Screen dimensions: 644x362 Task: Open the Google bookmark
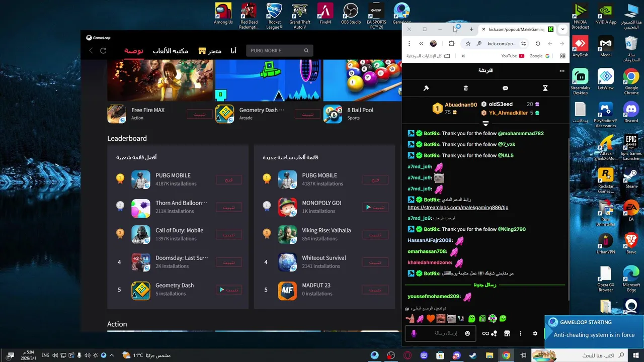(x=539, y=56)
